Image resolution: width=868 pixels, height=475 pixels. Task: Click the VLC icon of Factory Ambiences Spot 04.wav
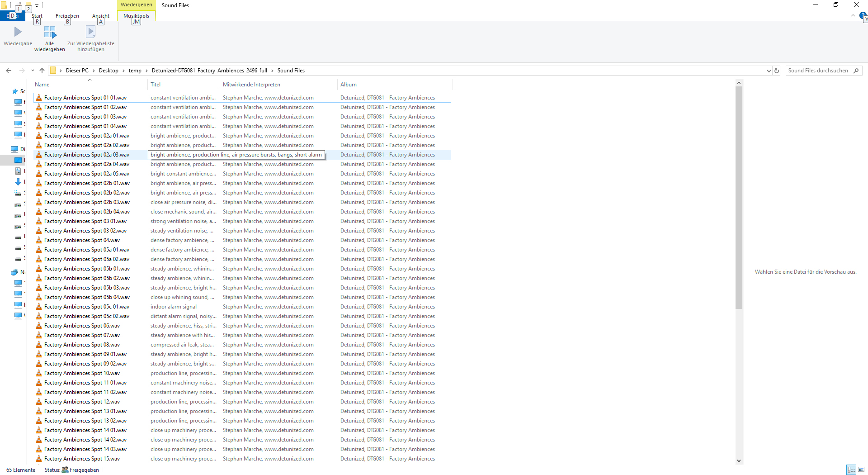point(39,240)
